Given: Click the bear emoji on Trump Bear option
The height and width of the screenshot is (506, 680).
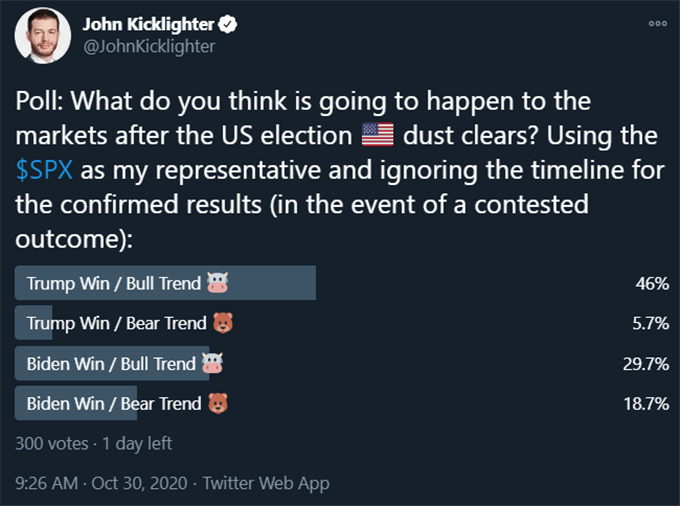Looking at the screenshot, I should point(223,323).
